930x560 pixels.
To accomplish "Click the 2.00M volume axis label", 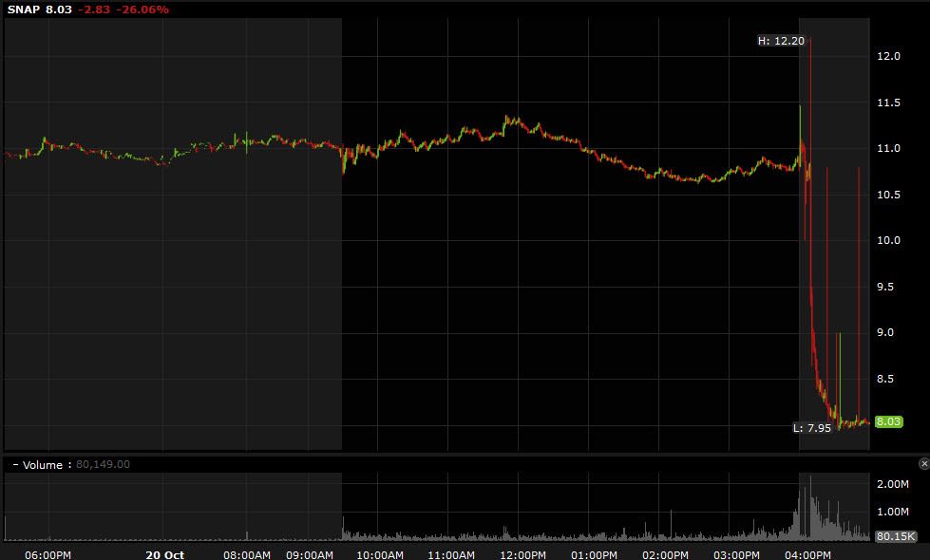I will [x=894, y=484].
